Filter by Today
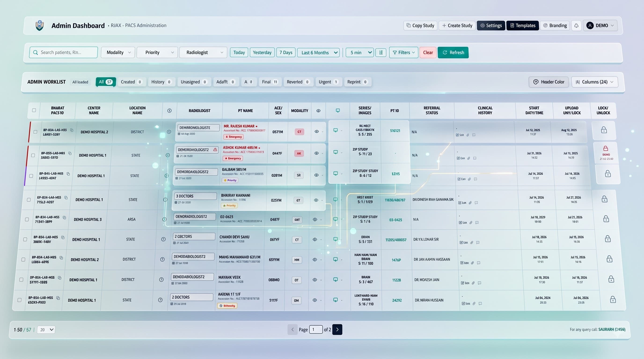The image size is (644, 359). (x=239, y=52)
